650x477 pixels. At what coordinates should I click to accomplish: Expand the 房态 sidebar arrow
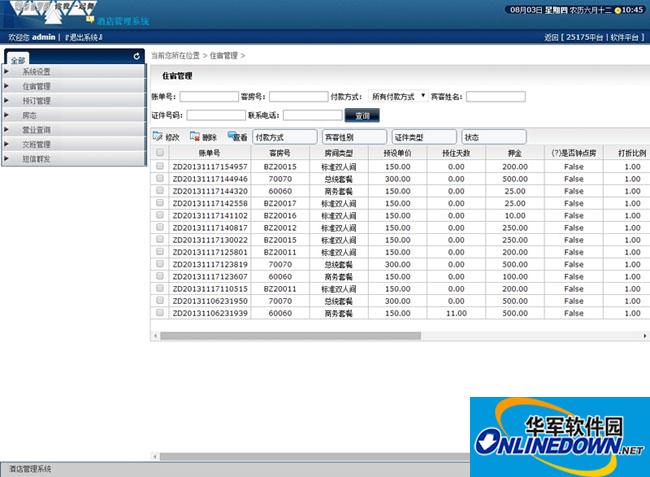click(x=6, y=115)
